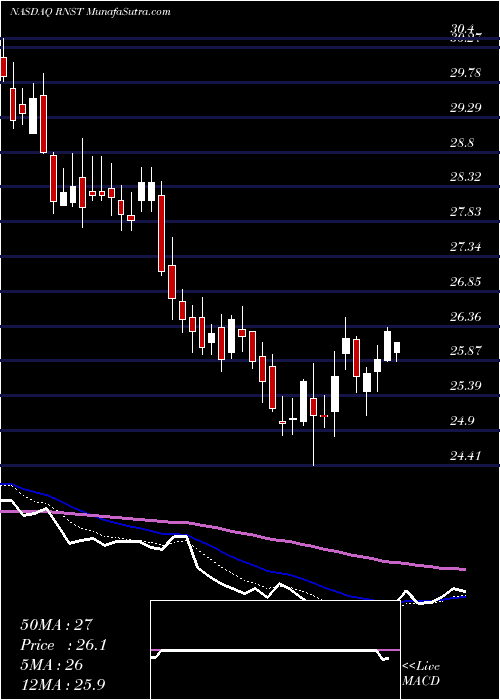The width and height of the screenshot is (500, 700).
Task: Click the 26.85 price axis label
Action: pyautogui.click(x=466, y=282)
